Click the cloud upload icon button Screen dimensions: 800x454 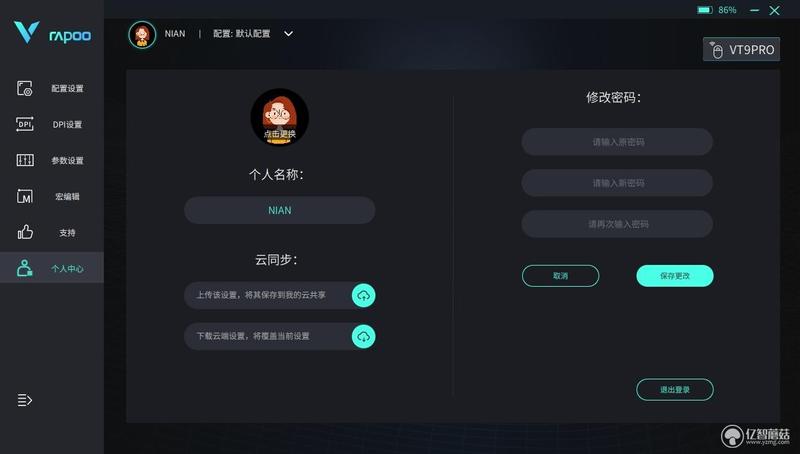(363, 295)
